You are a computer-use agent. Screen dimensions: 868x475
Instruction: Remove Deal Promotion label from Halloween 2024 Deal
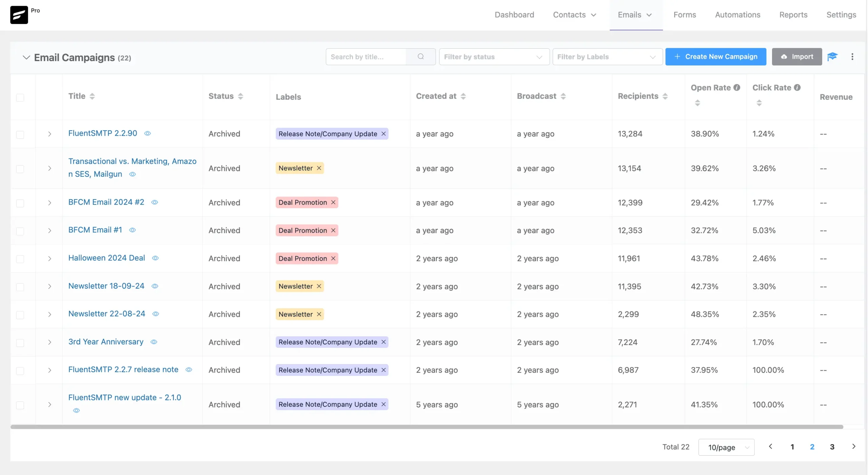click(x=333, y=259)
